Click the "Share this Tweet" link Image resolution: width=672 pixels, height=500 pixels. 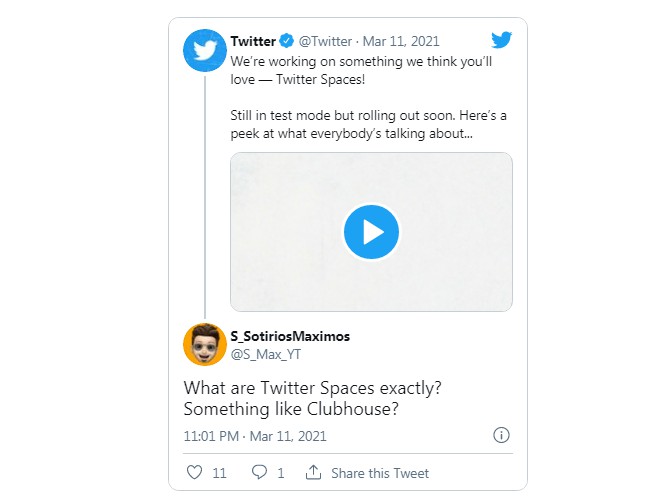[380, 473]
